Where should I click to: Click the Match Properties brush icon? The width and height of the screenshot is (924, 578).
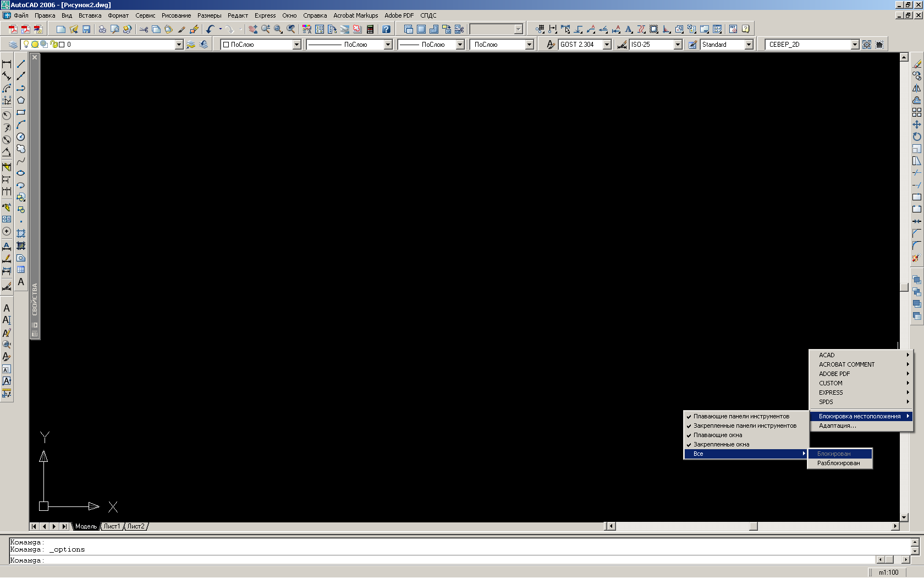click(182, 29)
